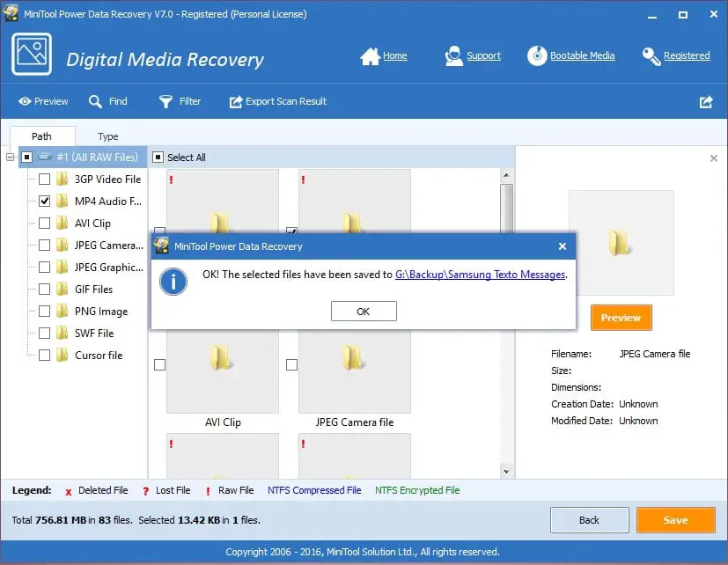This screenshot has width=728, height=565.
Task: Check the JPEG Camera file thumbnail checkbox
Action: coord(291,365)
